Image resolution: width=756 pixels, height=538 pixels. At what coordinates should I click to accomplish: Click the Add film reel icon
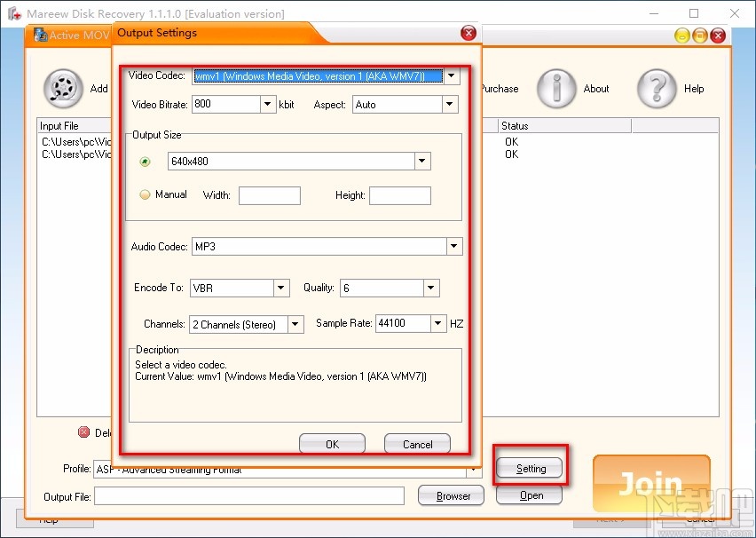[63, 88]
